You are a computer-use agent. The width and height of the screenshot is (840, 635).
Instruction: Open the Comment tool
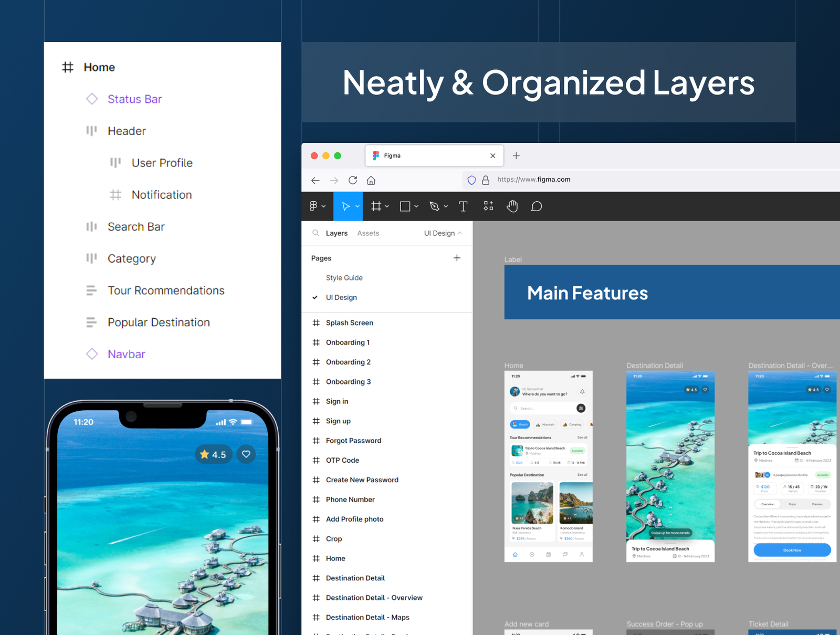point(536,206)
